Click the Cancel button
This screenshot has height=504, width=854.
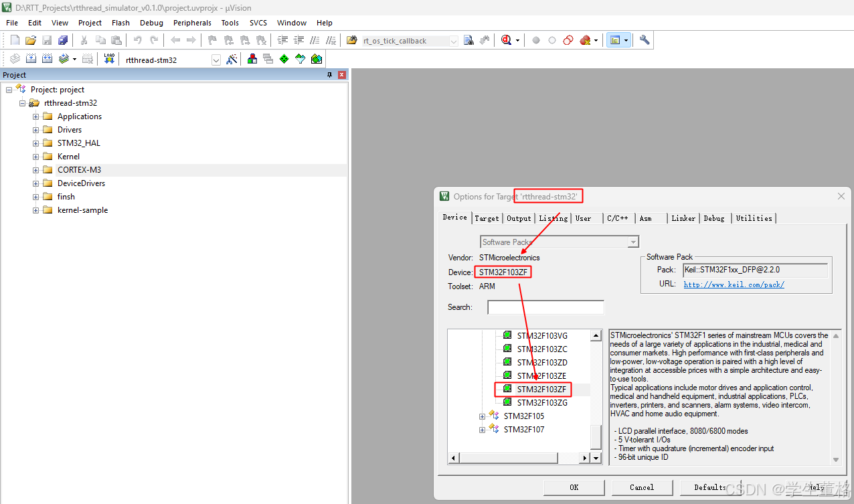(642, 487)
